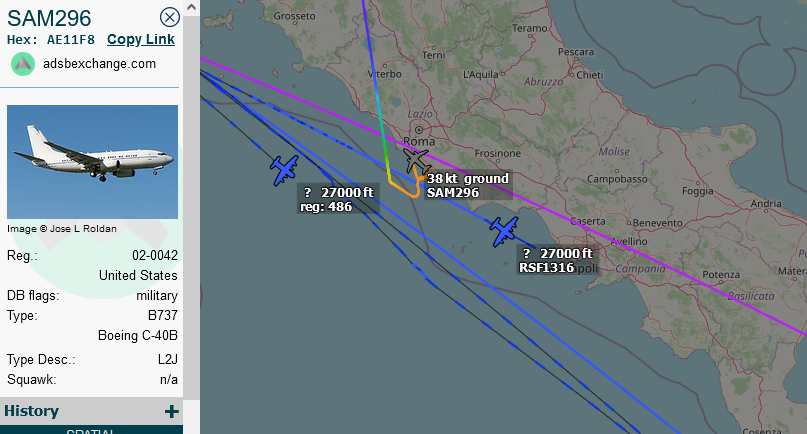
Task: Click the Chieti city label on map
Action: coord(590,75)
